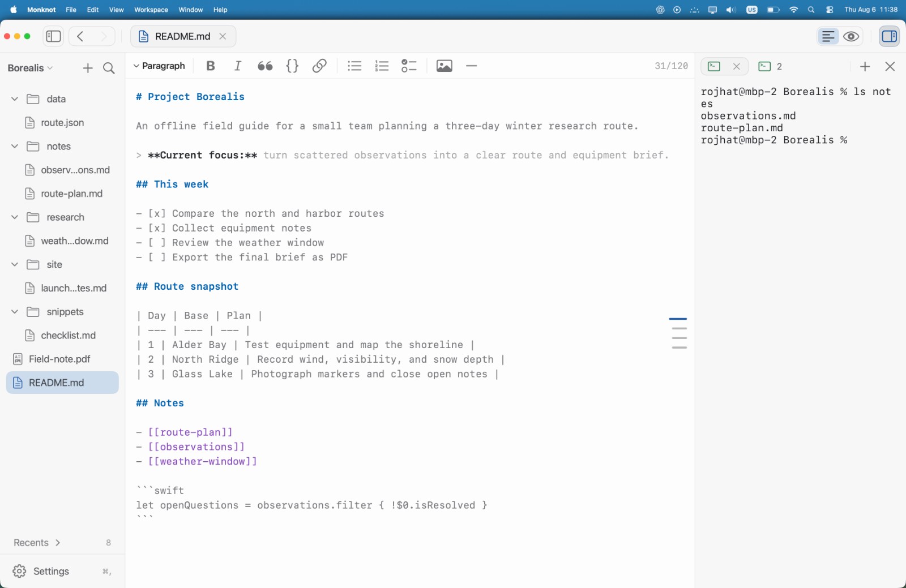Switch to source editor mode
906x588 pixels.
point(828,36)
